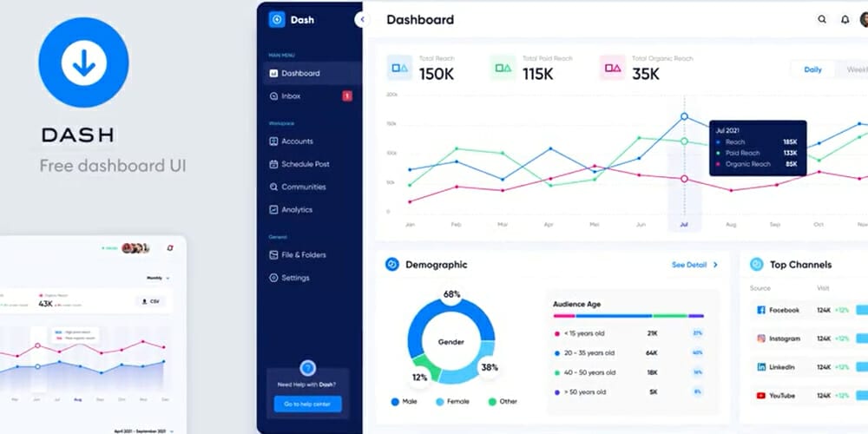Click the Total Paid Reach green icon
868x434 pixels.
[x=503, y=68]
